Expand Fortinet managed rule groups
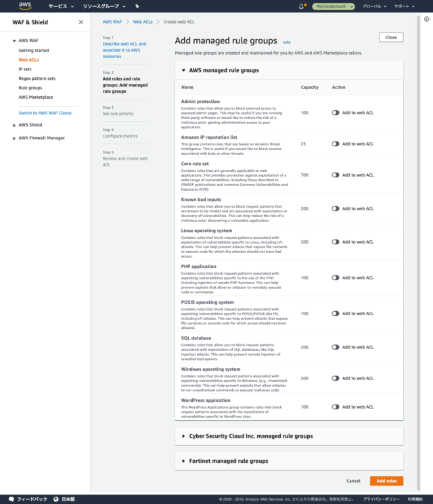Screen dimensions: 433x504 pos(183,461)
